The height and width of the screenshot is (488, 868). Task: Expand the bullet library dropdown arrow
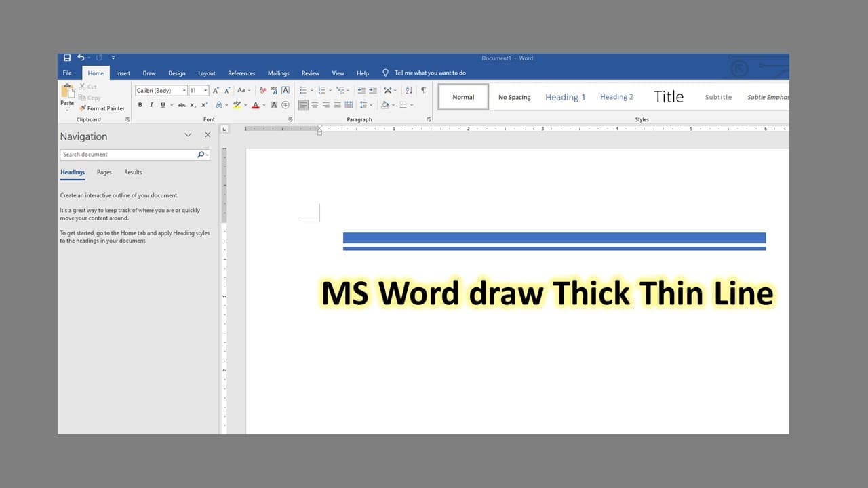312,90
